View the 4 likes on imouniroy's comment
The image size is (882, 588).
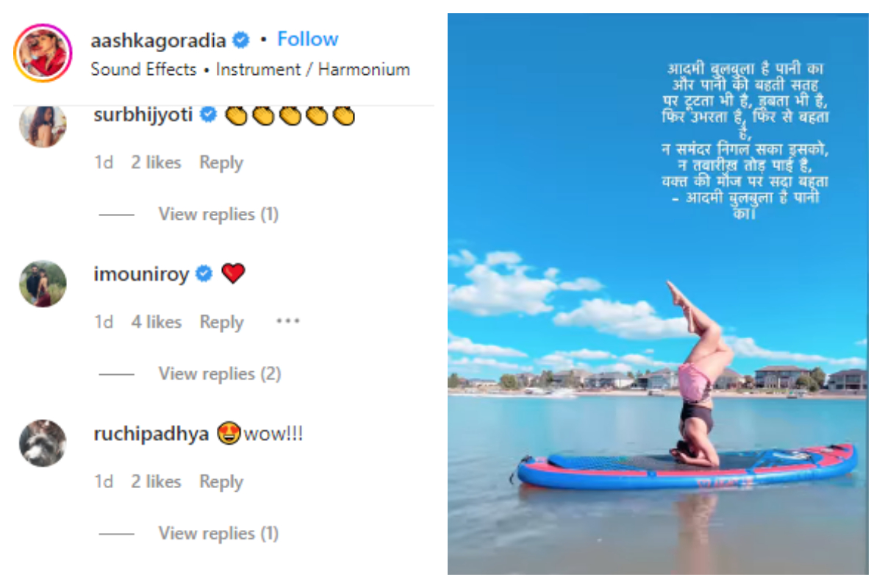(x=156, y=323)
